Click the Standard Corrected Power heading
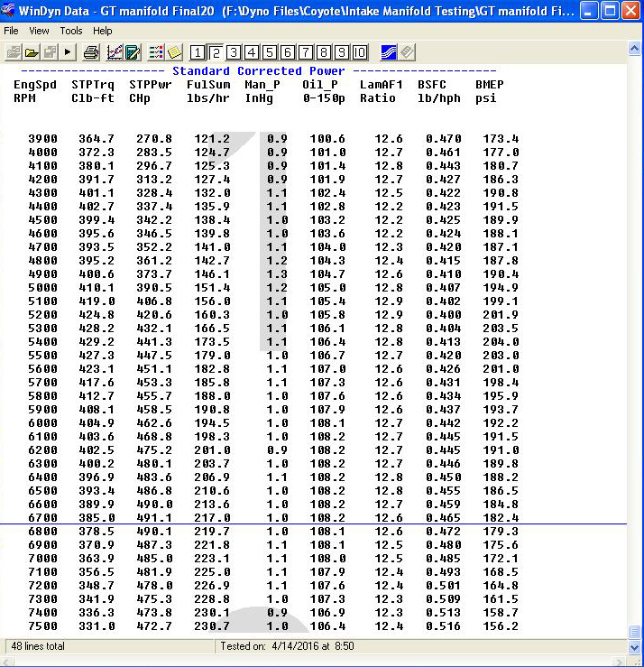The width and height of the screenshot is (644, 667). (259, 71)
